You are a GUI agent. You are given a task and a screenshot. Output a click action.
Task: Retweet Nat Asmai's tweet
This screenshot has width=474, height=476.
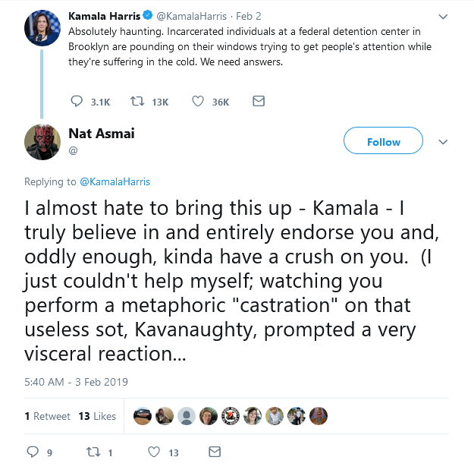click(93, 452)
